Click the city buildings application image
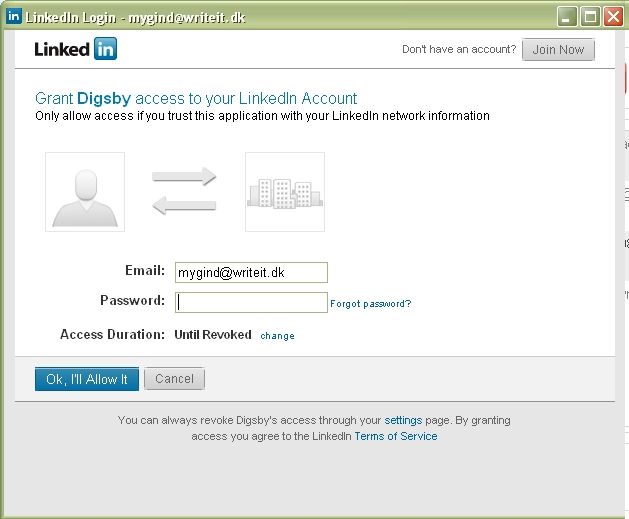 click(285, 192)
